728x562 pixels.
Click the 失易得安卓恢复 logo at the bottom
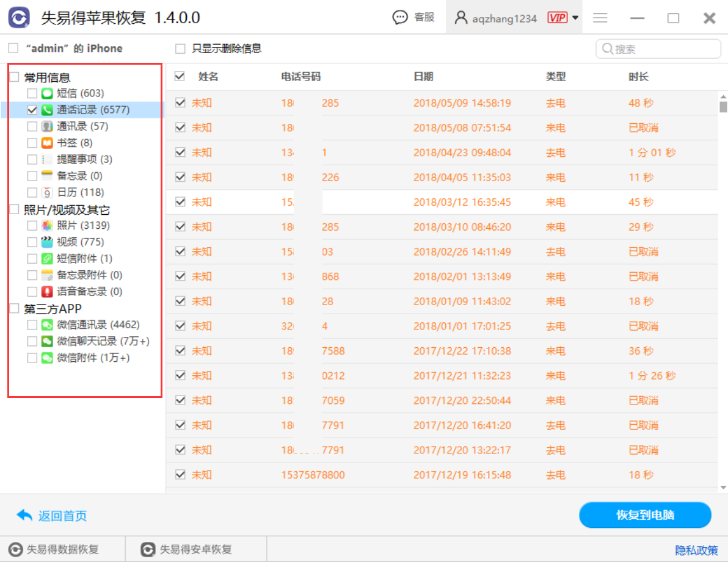148,550
